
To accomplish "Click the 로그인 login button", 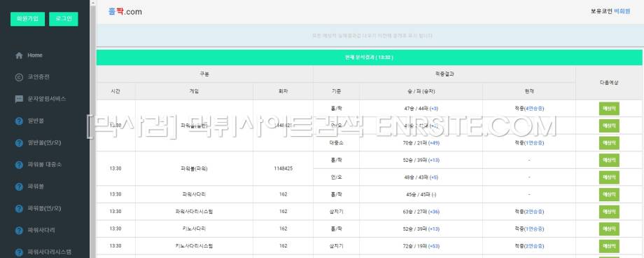I will (x=64, y=19).
